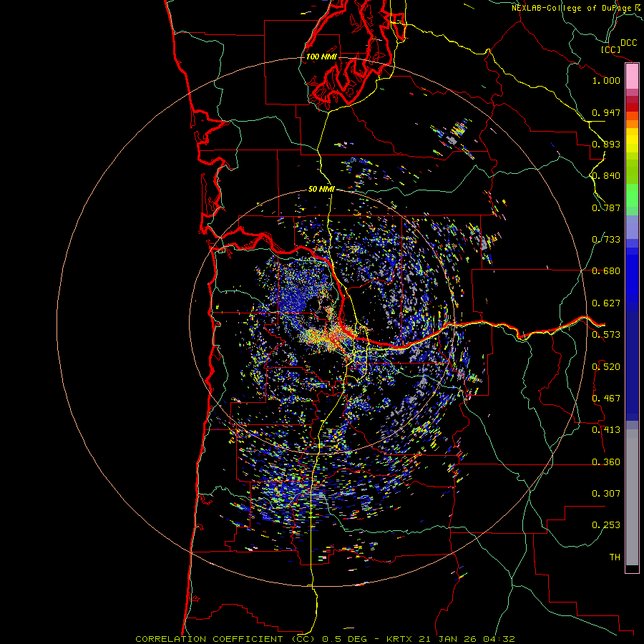Click the 50 NMI range ring label
Viewport: 644px width, 644px height.
coord(321,190)
